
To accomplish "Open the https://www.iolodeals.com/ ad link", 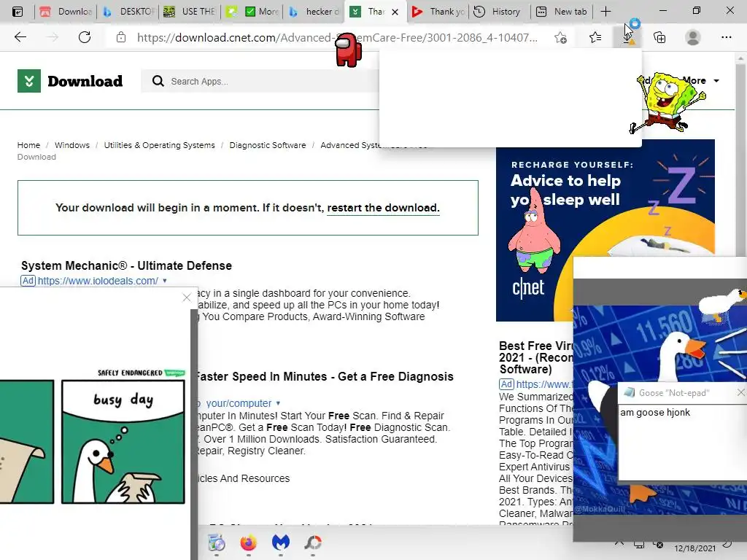I will tap(98, 281).
